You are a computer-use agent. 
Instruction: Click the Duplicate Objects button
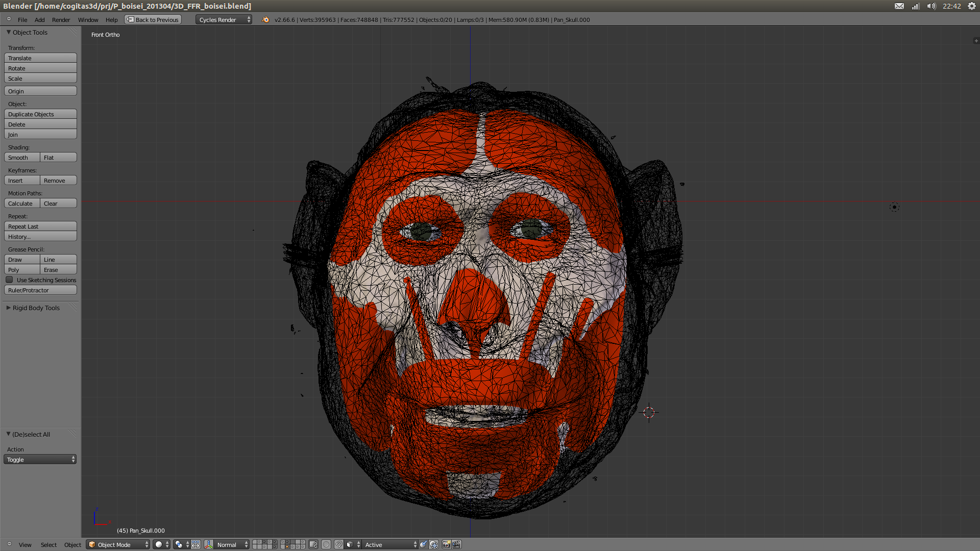pyautogui.click(x=40, y=114)
